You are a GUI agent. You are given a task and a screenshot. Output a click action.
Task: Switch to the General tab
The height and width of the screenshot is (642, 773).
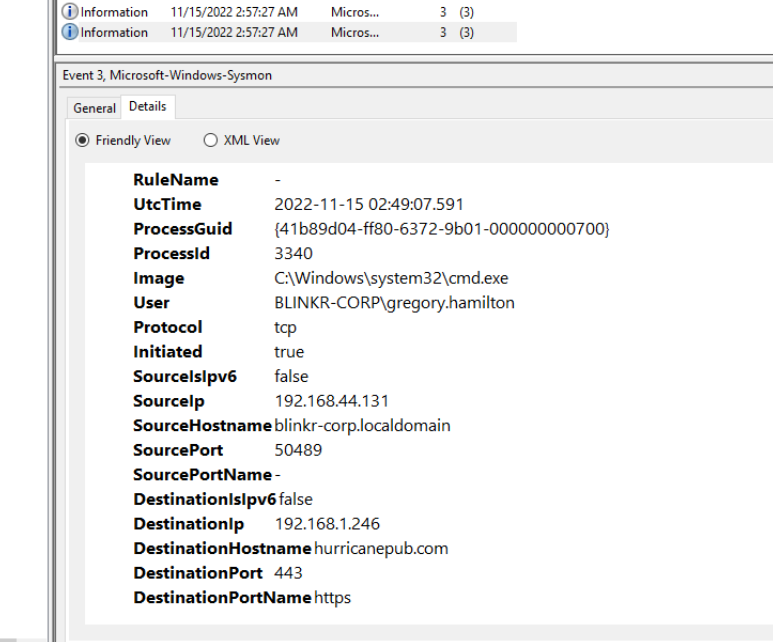click(95, 108)
